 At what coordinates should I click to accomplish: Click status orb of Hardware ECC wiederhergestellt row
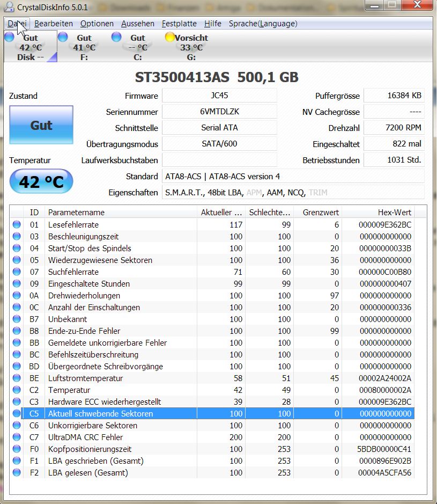click(x=17, y=401)
